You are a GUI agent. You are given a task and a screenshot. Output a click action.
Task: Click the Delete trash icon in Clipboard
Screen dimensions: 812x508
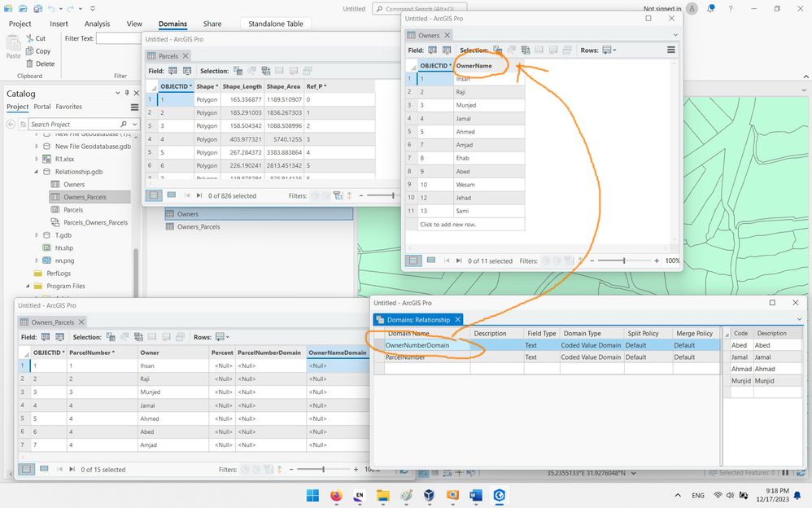pos(29,63)
